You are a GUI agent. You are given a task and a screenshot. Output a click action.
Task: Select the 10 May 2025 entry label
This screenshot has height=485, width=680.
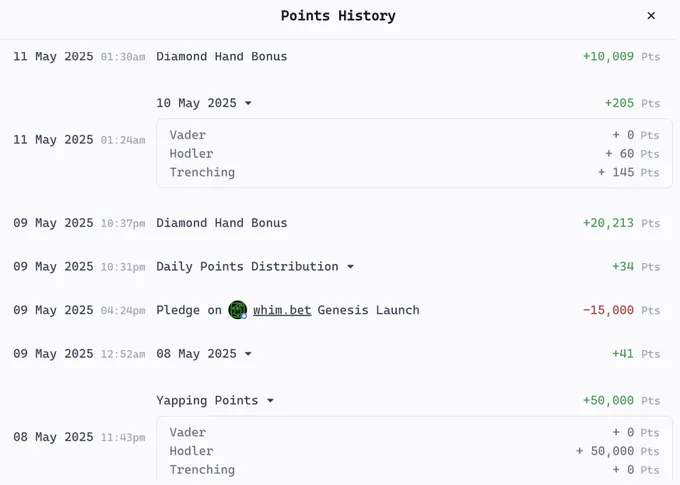196,103
